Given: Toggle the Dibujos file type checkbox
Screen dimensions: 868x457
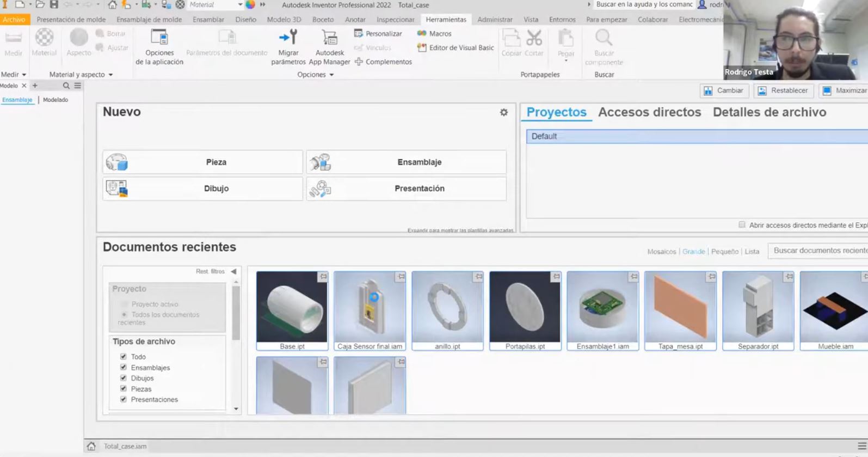Looking at the screenshot, I should point(124,378).
